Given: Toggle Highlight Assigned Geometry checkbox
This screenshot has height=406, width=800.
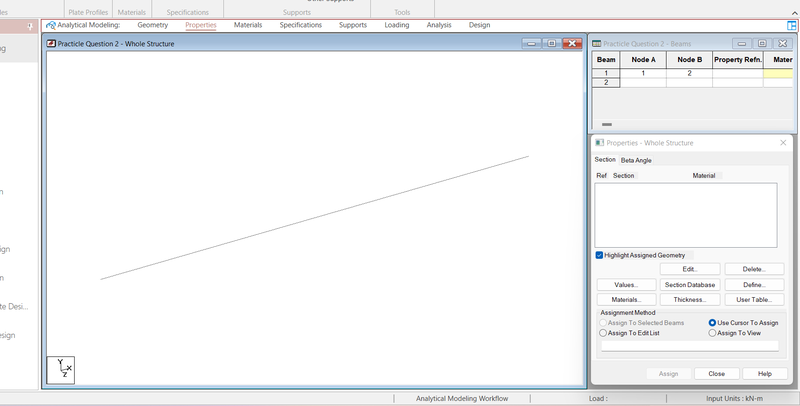Looking at the screenshot, I should click(x=599, y=255).
